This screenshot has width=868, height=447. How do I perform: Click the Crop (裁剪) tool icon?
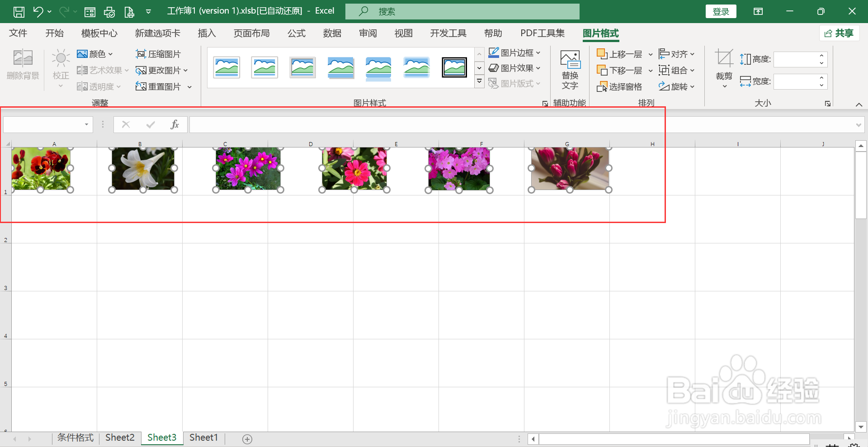point(724,59)
